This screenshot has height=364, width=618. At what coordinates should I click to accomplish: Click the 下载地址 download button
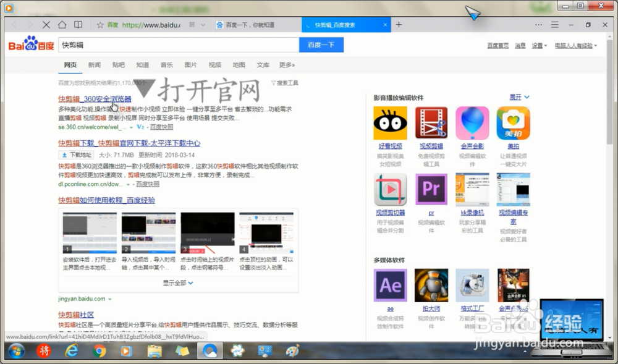point(77,155)
